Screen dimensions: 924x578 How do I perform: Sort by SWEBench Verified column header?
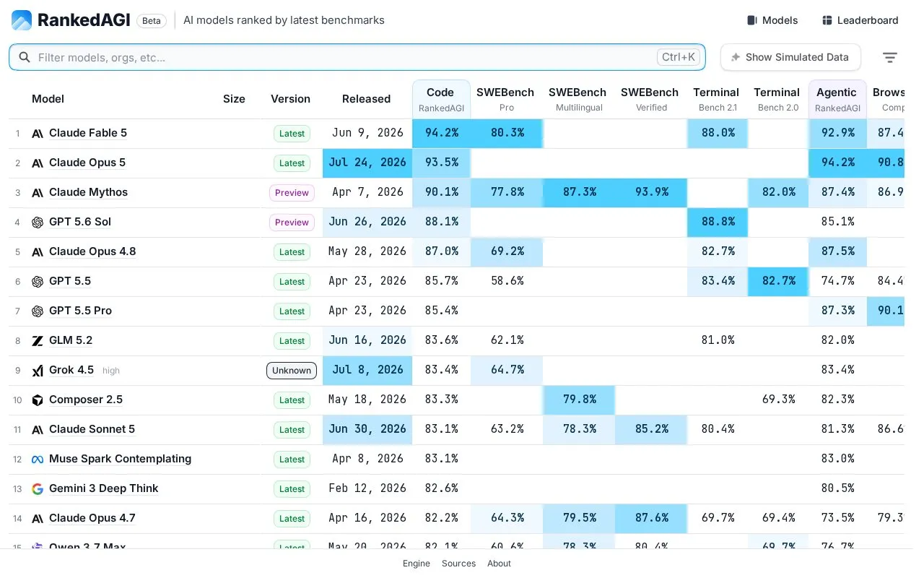click(650, 99)
